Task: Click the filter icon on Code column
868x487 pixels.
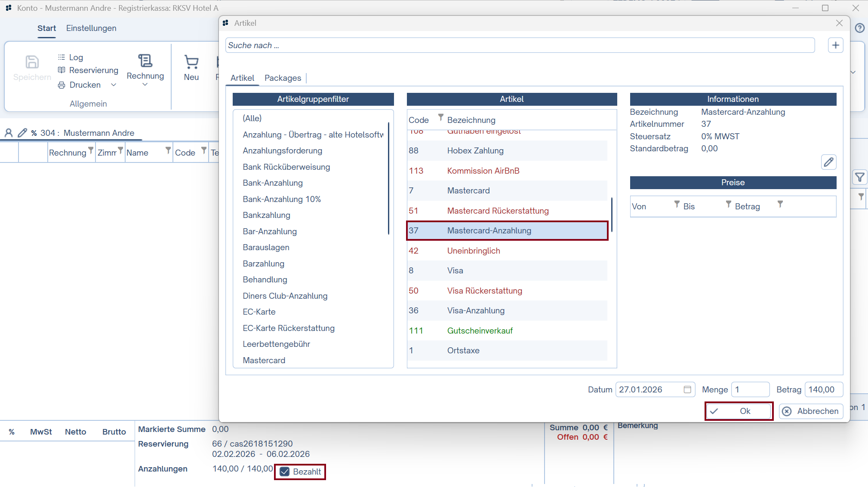Action: click(440, 117)
